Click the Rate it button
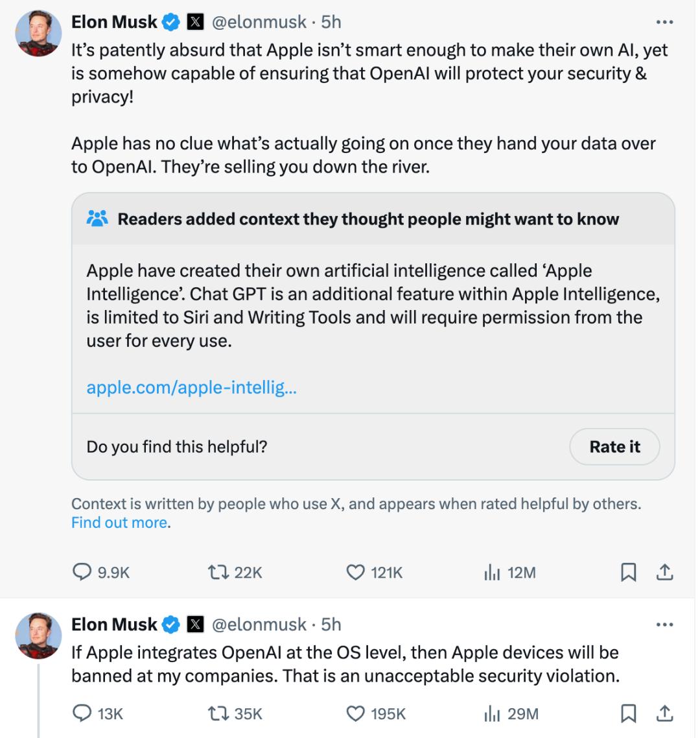 (x=614, y=447)
